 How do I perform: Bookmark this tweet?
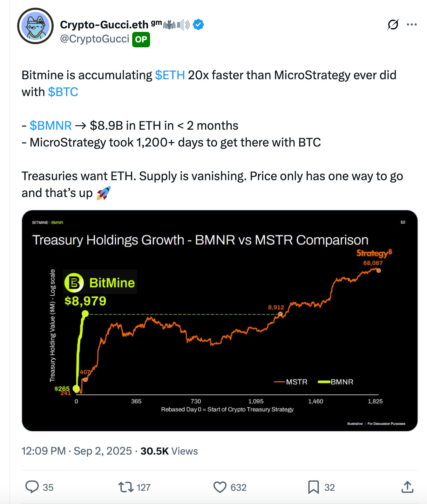[x=313, y=487]
